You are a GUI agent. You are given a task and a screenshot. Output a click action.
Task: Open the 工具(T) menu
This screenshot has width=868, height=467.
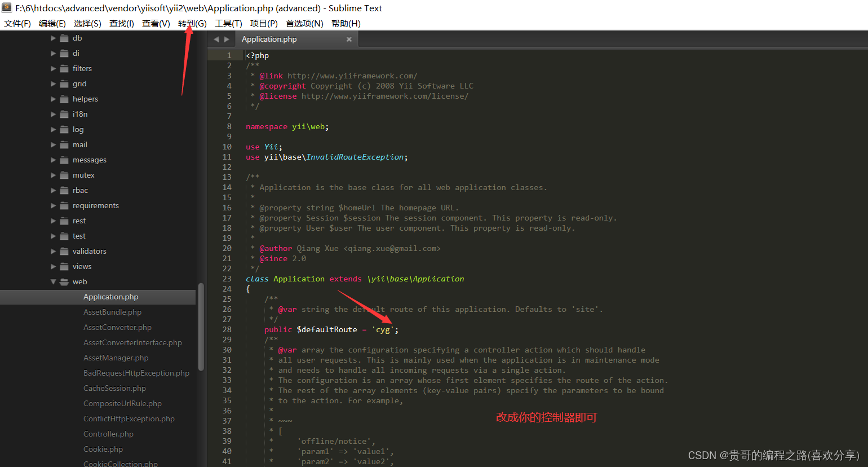(228, 23)
